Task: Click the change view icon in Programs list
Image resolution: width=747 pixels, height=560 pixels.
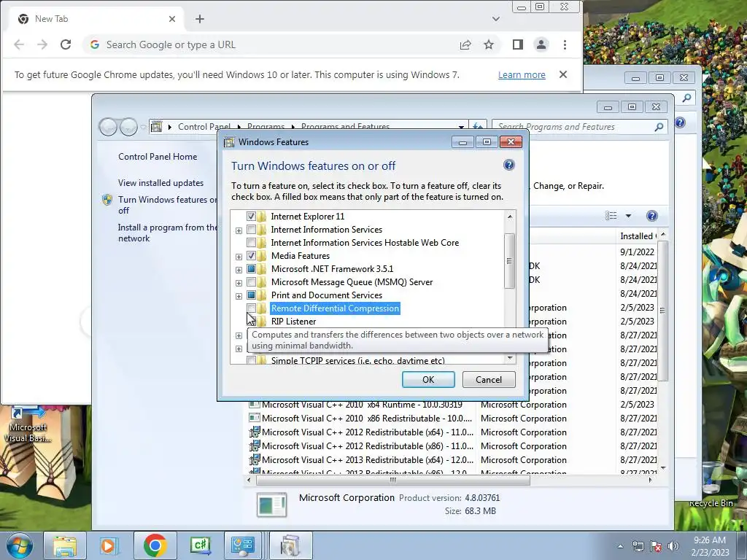Action: 611,216
